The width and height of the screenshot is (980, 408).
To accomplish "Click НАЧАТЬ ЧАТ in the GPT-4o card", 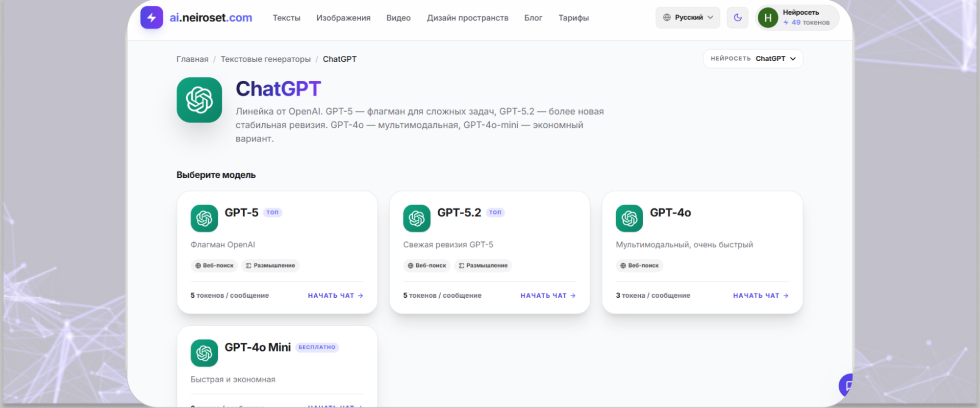I will point(761,295).
